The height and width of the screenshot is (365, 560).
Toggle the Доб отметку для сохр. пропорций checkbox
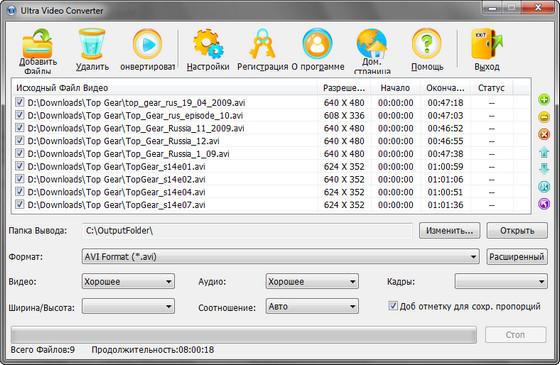tap(393, 306)
